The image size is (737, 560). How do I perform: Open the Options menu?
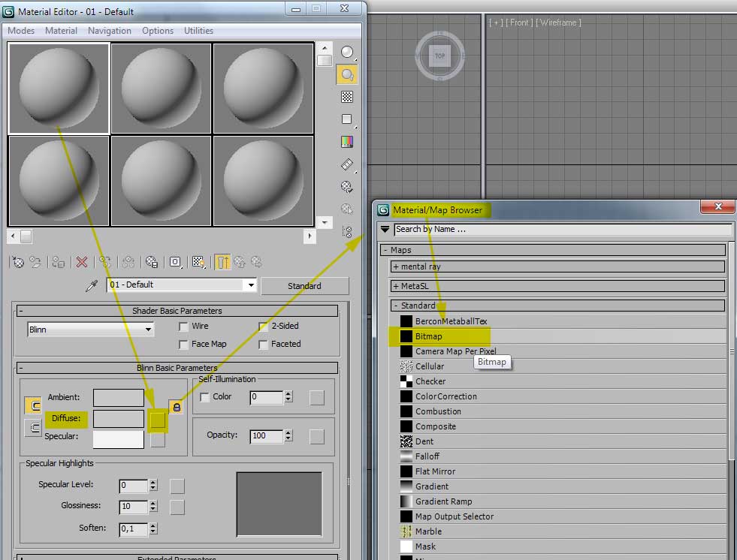(158, 31)
